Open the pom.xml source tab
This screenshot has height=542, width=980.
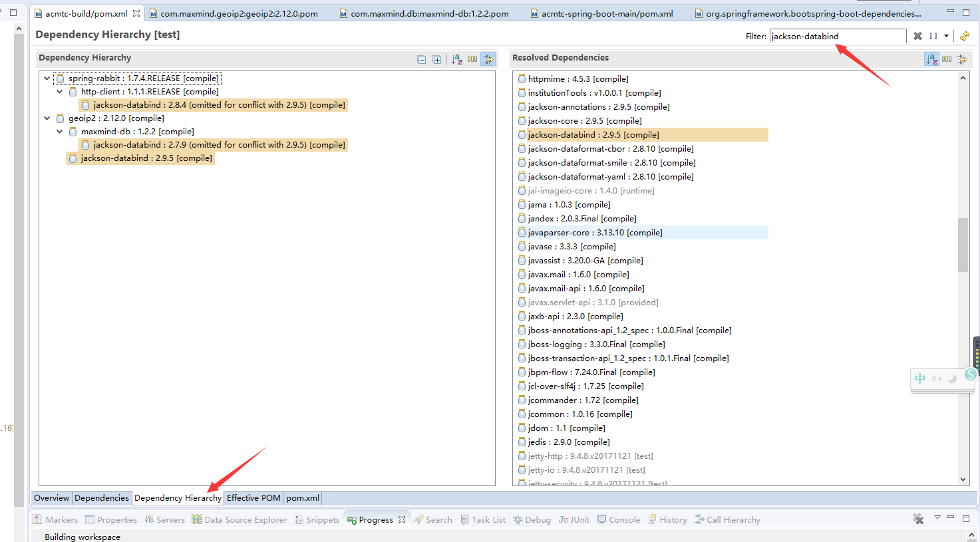[x=303, y=498]
